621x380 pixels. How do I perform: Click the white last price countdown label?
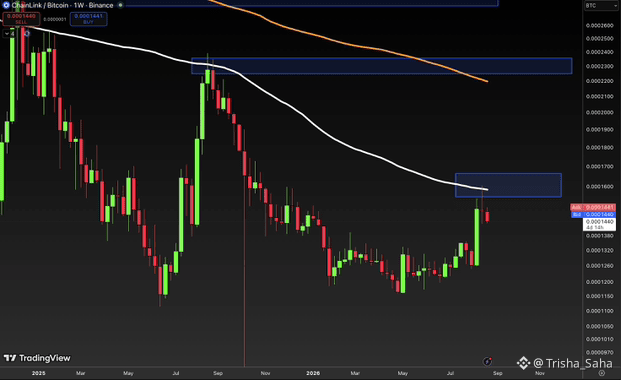(599, 224)
